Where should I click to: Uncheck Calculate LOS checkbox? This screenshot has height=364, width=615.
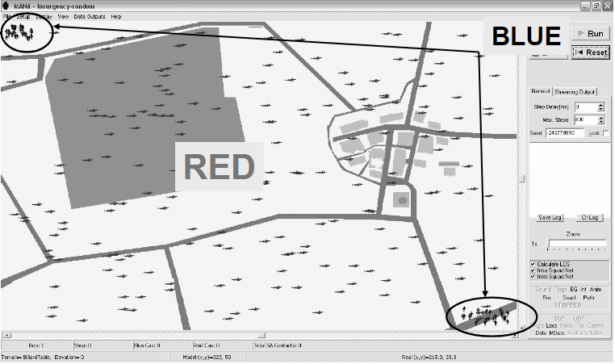point(533,264)
